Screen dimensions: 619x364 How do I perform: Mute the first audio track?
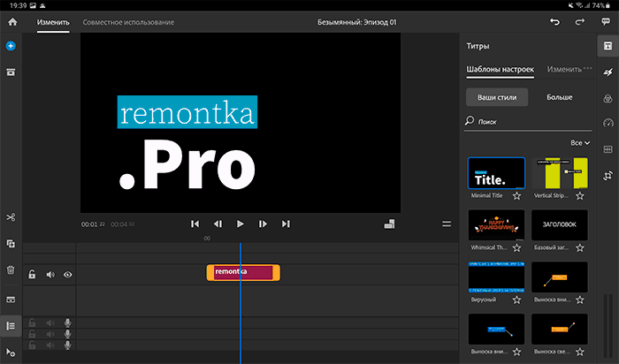pos(50,323)
